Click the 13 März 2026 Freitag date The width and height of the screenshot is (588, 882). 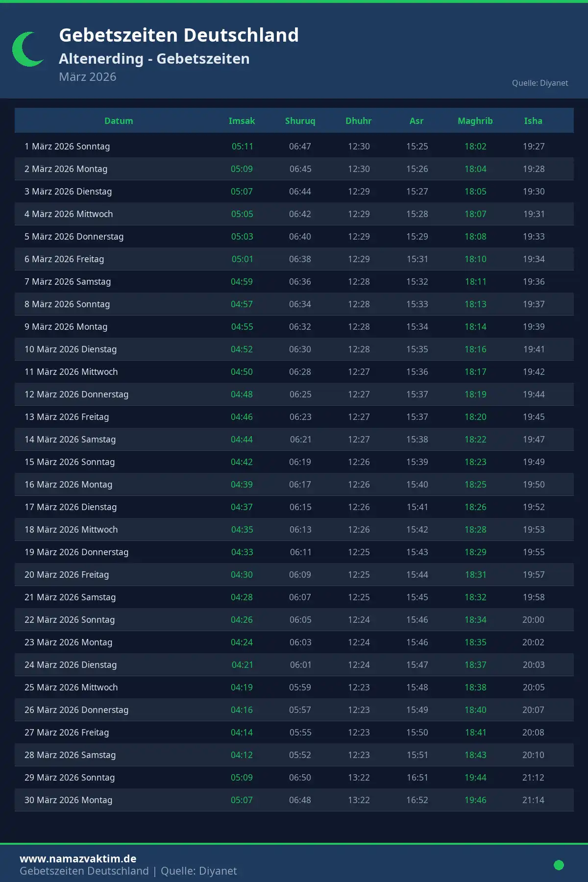[x=67, y=417]
